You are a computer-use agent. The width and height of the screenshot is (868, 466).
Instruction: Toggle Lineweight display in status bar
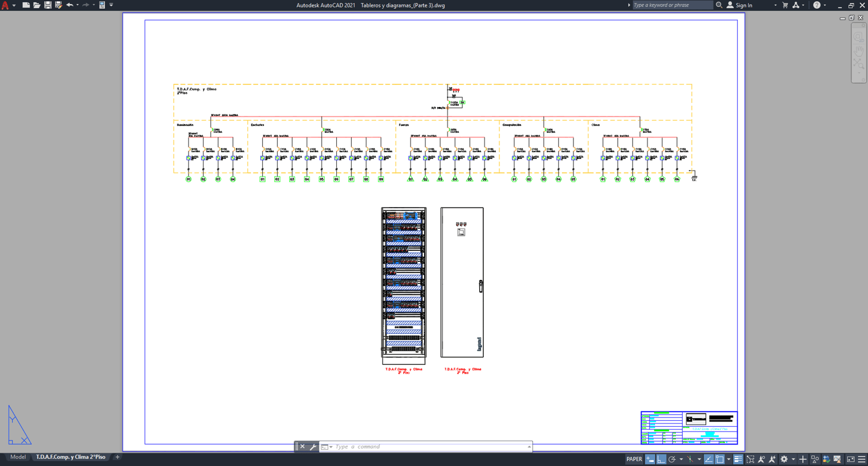(x=738, y=459)
